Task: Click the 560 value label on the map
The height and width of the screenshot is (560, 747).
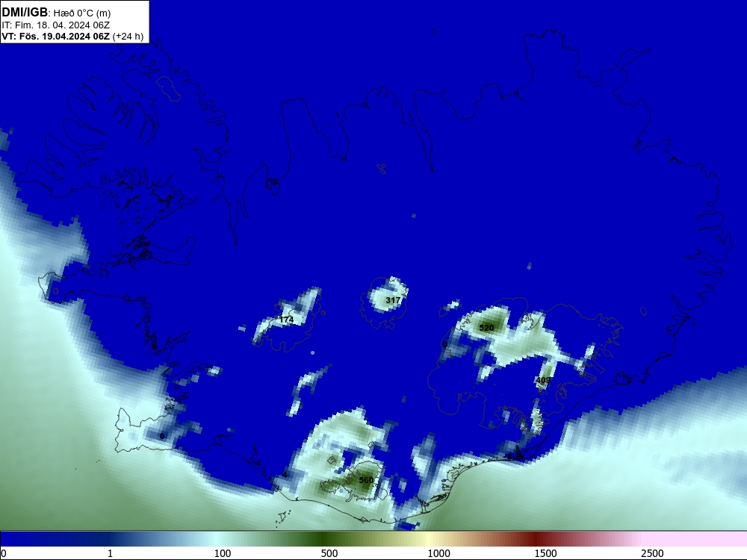Action: [x=366, y=480]
